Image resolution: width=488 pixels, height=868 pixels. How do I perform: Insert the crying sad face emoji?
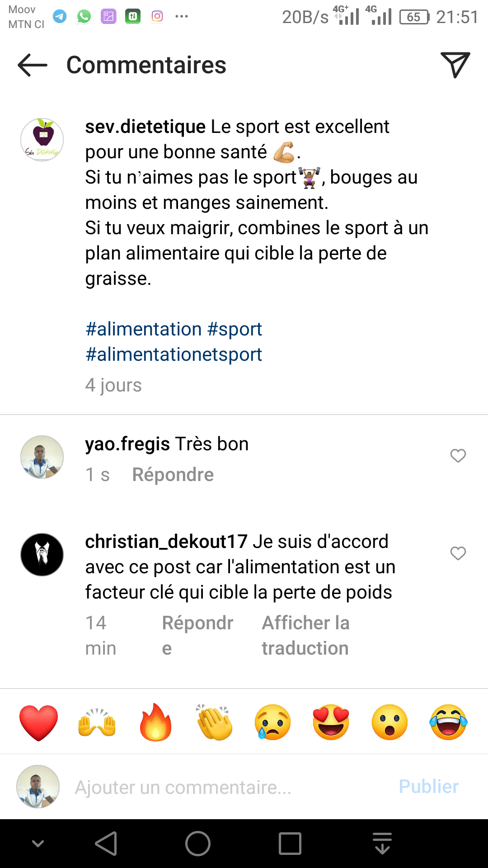point(272,722)
